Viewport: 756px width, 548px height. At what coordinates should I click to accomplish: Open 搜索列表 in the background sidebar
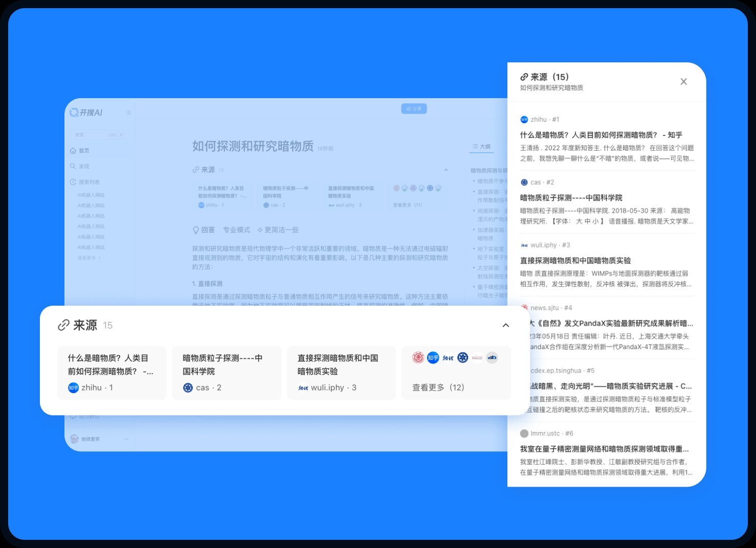coord(85,182)
